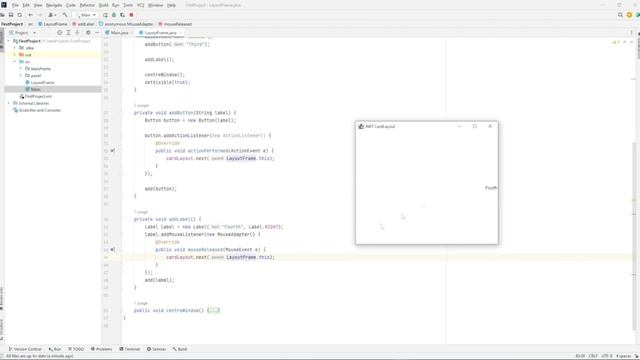Open the Main run configuration dropdown
Screen dimensions: 640x360
click(87, 15)
